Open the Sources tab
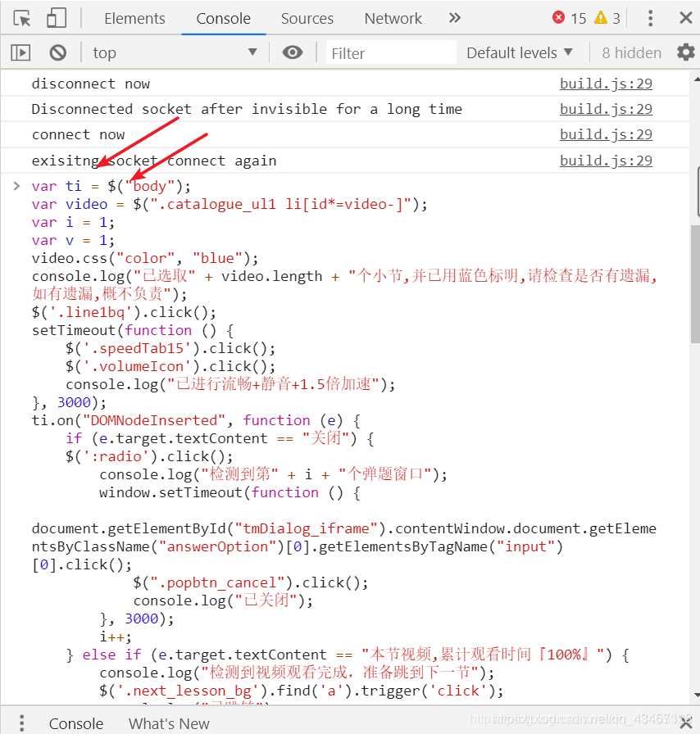This screenshot has width=700, height=734. coord(307,18)
